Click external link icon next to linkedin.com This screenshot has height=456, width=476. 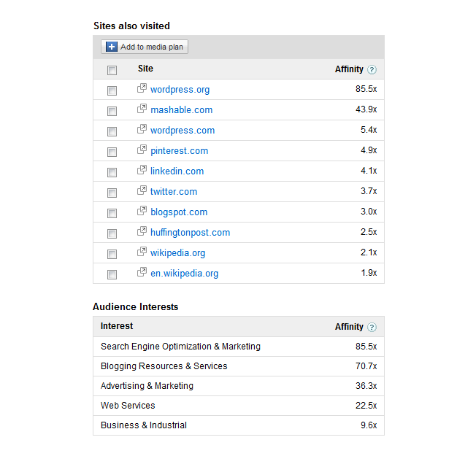point(142,169)
